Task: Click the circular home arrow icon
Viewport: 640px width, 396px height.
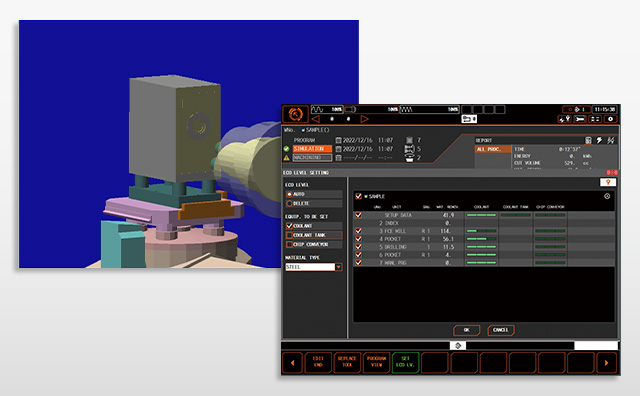Action: pos(295,114)
